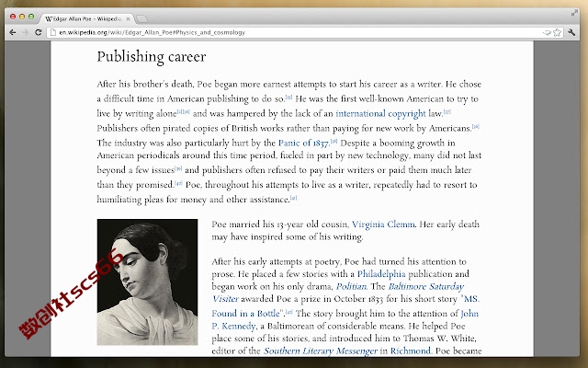Click the citation after 'than they promised.'

[x=178, y=183]
